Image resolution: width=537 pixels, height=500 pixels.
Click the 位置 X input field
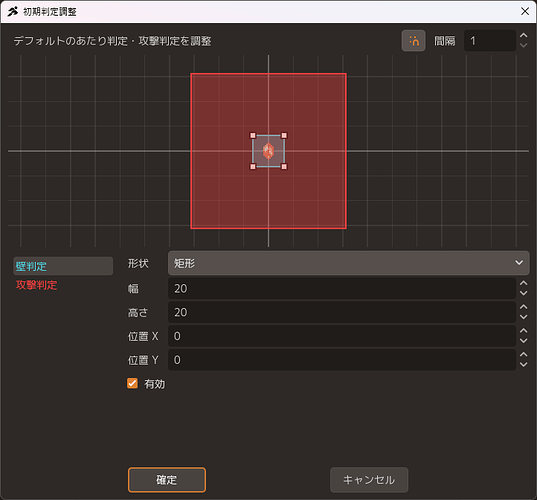(x=342, y=336)
